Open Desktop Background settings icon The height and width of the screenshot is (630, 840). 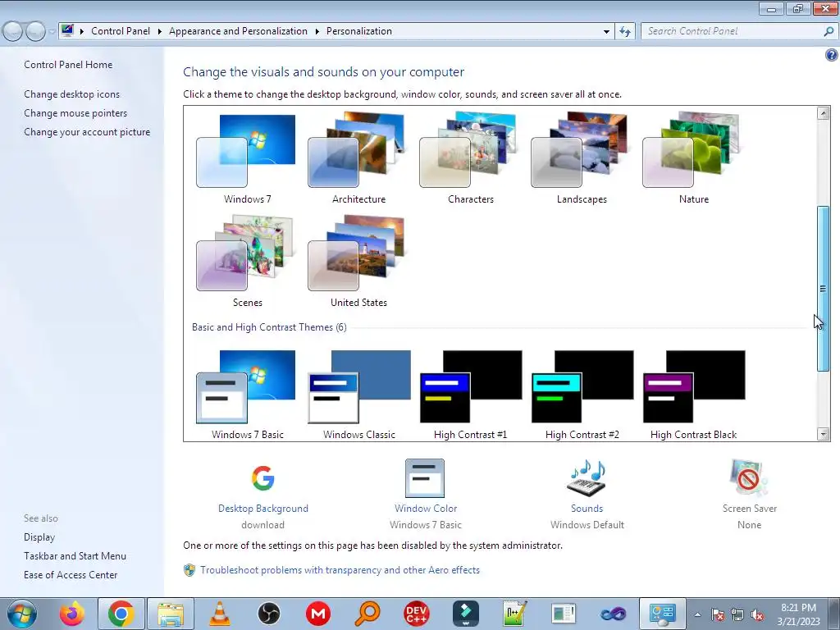click(263, 478)
